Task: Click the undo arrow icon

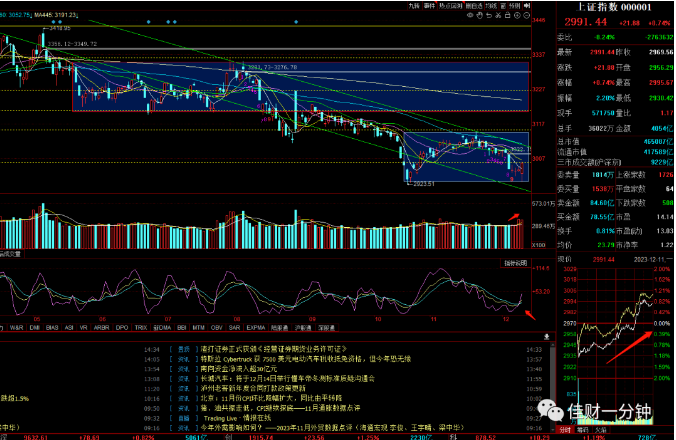Action: pyautogui.click(x=489, y=15)
